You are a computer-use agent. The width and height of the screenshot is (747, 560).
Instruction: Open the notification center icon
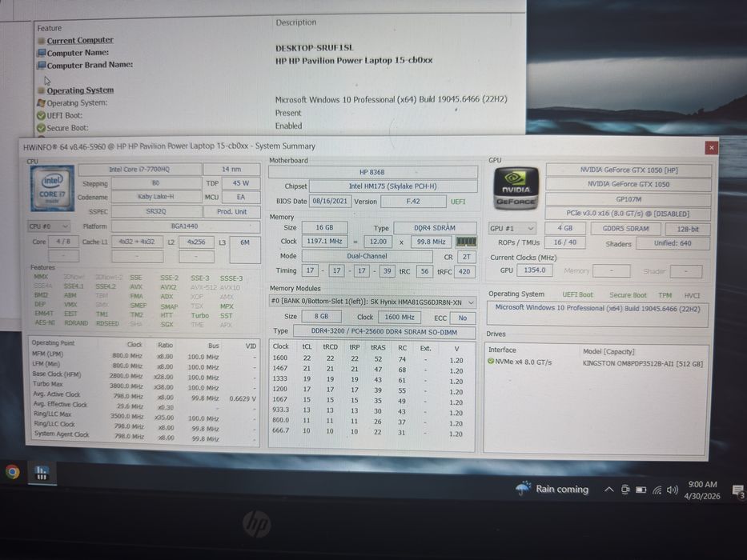coord(738,491)
